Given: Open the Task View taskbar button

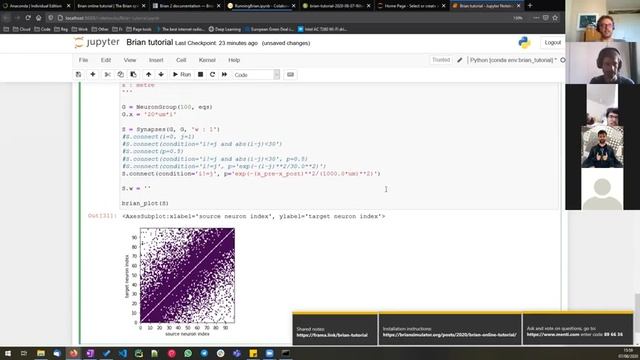Looking at the screenshot, I should click(24, 353).
